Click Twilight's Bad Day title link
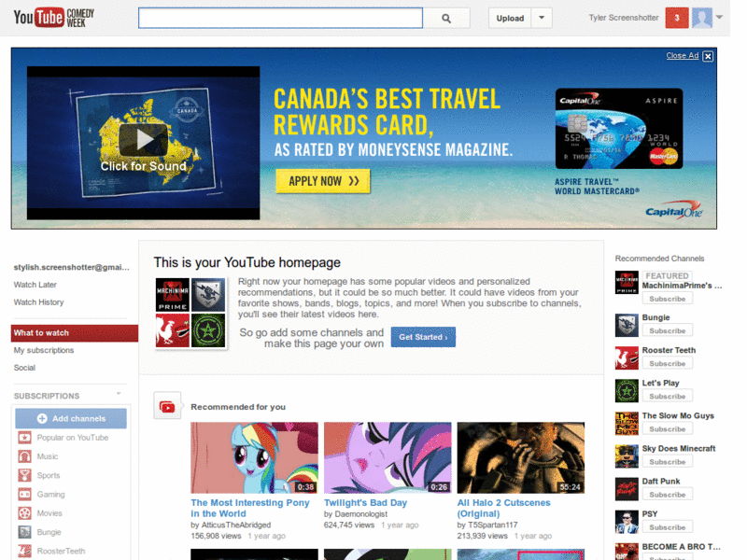The width and height of the screenshot is (747, 560). (x=365, y=503)
